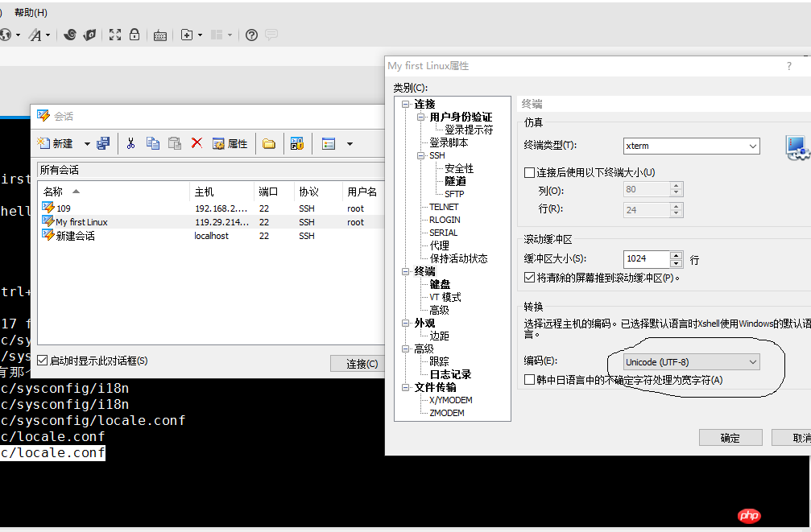Toggle '启动时显示此对话框' checkbox
This screenshot has height=532, width=811.
[x=43, y=361]
